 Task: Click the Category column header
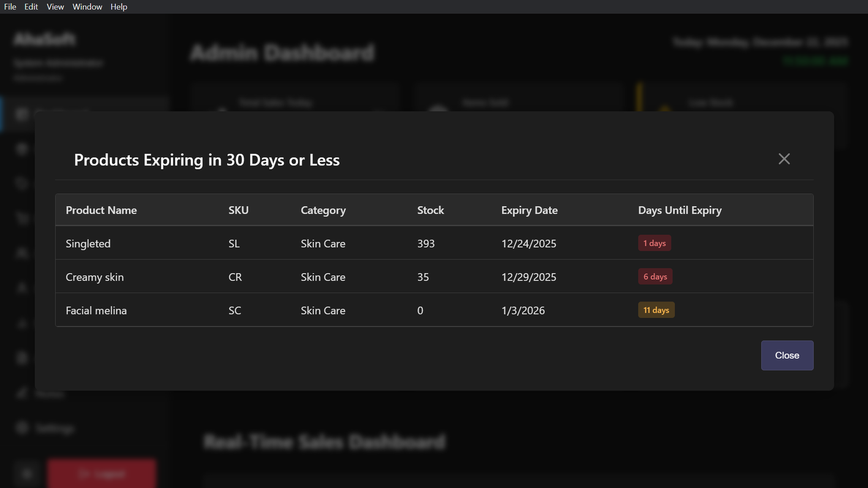[323, 210]
